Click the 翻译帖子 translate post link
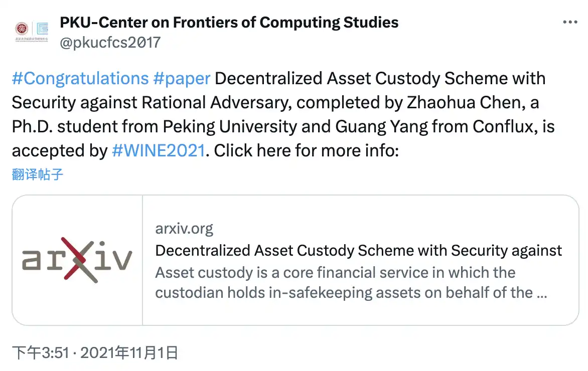This screenshot has height=371, width=588. point(38,174)
